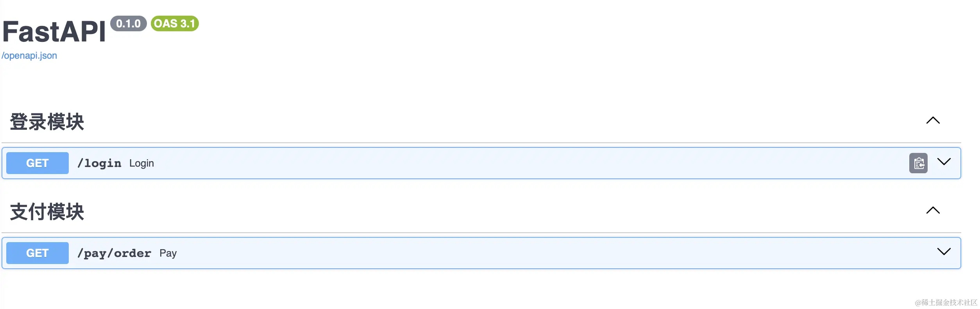980x309 pixels.
Task: Expand the /login endpoint chevron arrow
Action: pos(944,162)
